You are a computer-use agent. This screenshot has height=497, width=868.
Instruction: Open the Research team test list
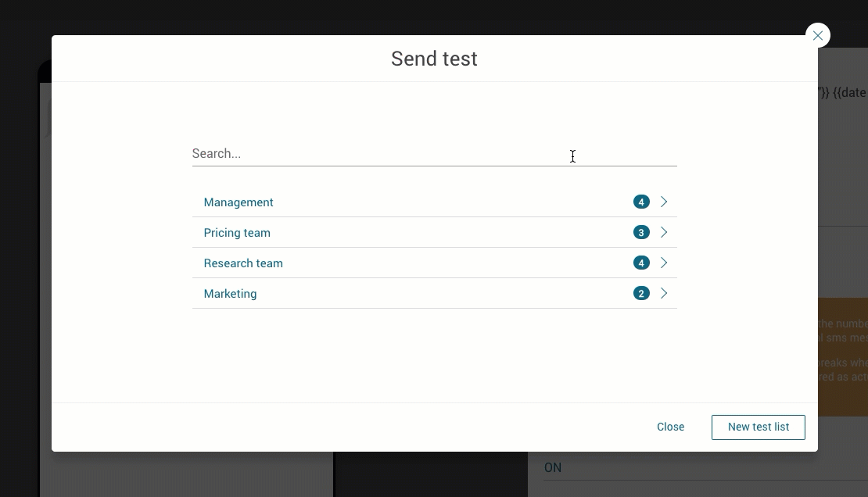(x=243, y=263)
